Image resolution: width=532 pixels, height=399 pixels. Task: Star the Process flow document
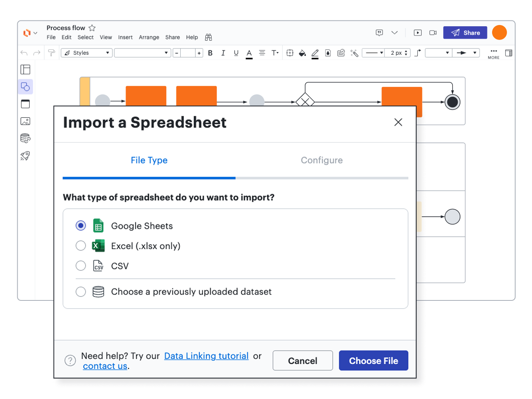pos(92,28)
